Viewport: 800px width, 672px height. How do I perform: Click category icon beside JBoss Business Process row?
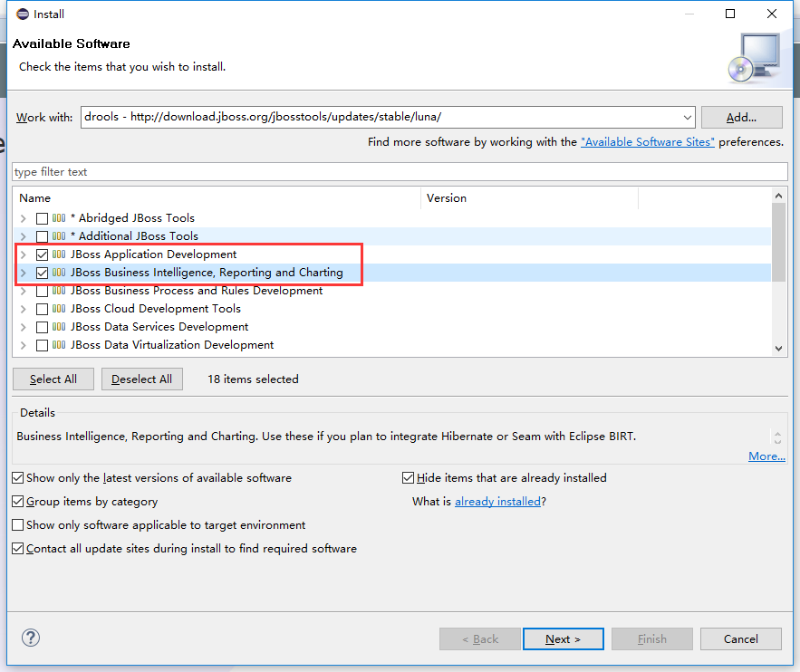pyautogui.click(x=59, y=291)
